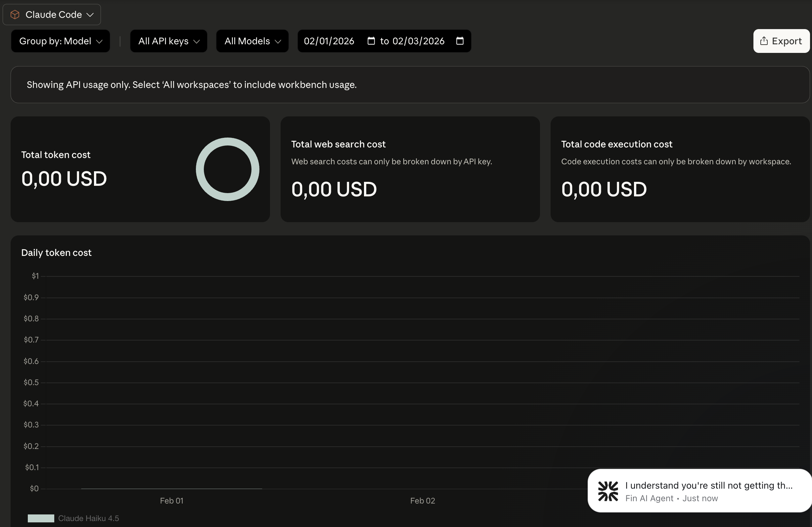
Task: Open the end date calendar picker icon
Action: (x=460, y=41)
